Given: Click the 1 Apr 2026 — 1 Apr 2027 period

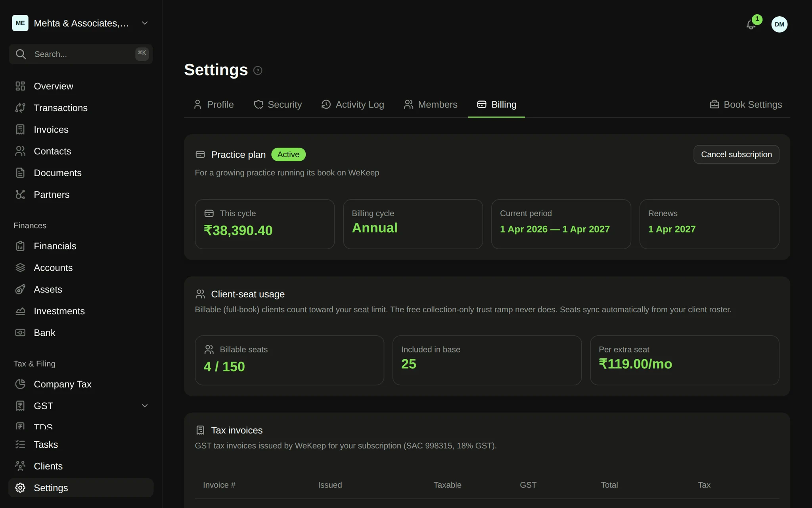Looking at the screenshot, I should point(555,229).
